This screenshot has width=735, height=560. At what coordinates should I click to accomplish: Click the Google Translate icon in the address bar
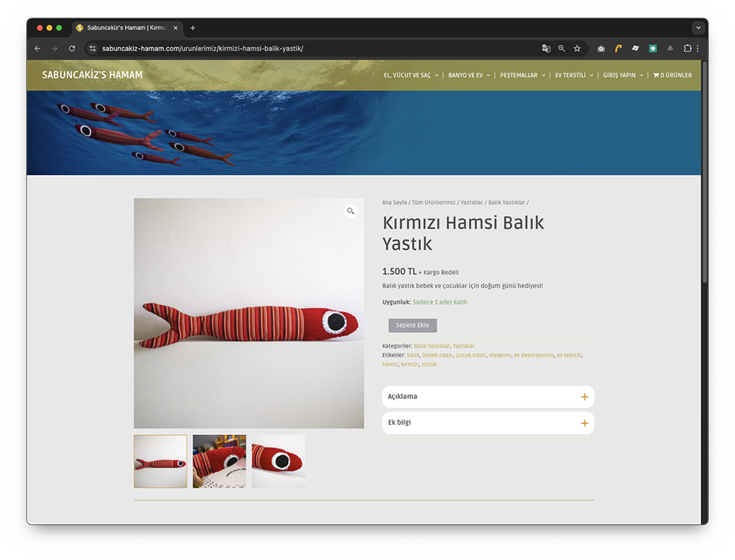546,49
